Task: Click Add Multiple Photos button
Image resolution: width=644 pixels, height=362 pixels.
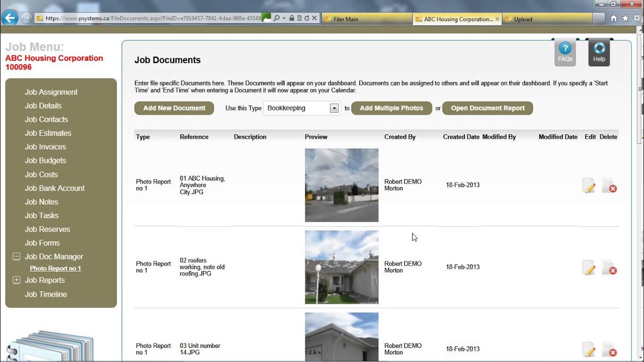Action: pyautogui.click(x=391, y=108)
